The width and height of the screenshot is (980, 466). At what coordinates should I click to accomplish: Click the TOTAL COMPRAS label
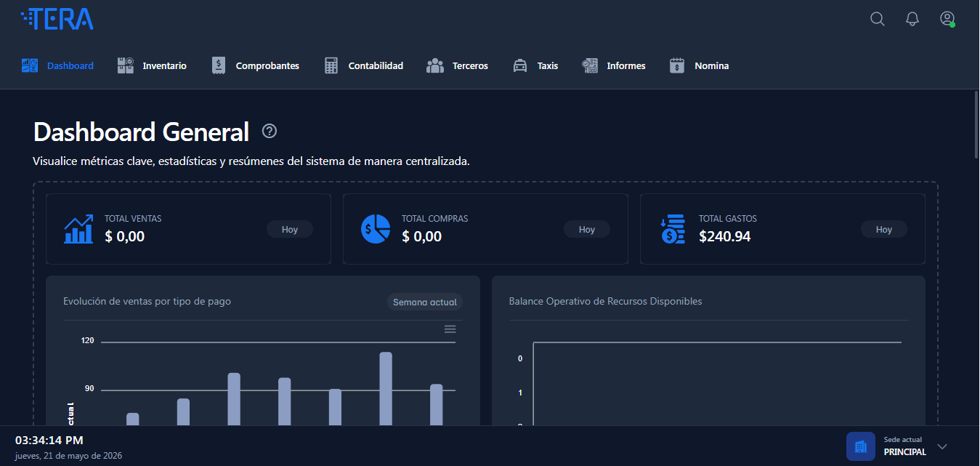pyautogui.click(x=435, y=218)
